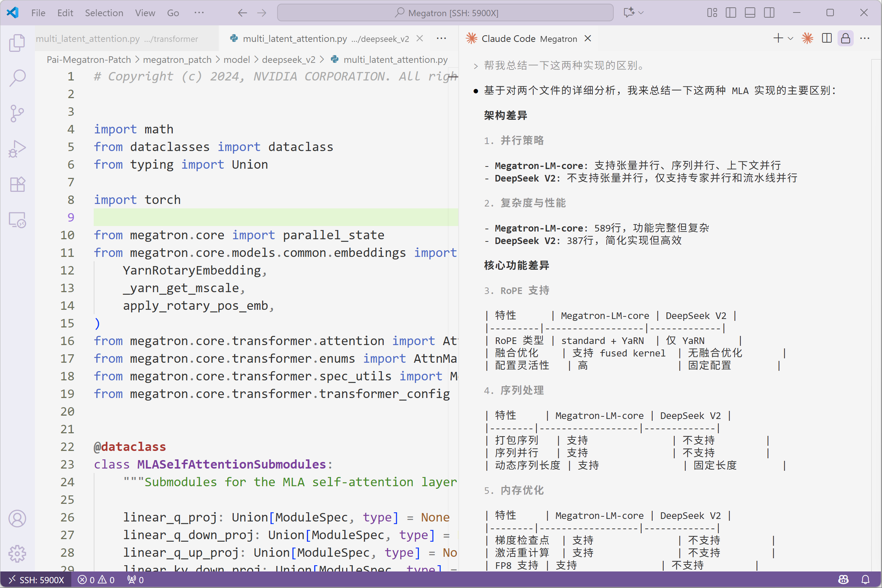Open the Explorer view in activity bar

pos(17,43)
